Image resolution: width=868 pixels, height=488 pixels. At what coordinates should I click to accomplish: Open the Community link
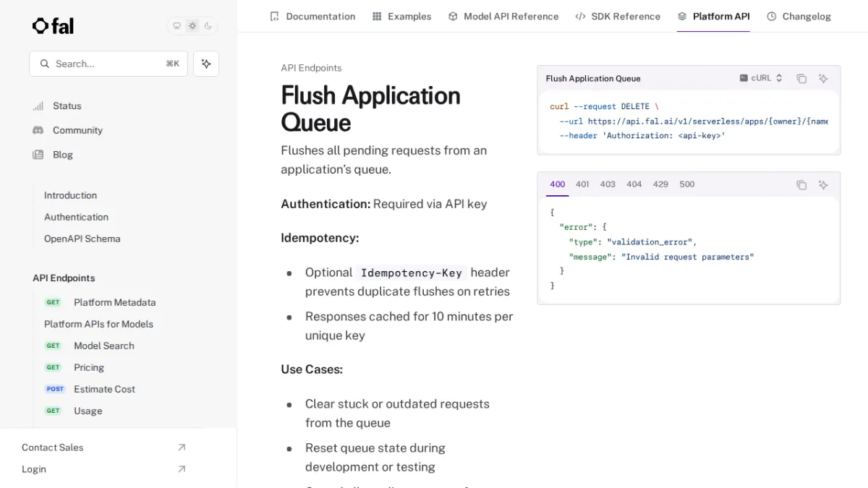(77, 130)
